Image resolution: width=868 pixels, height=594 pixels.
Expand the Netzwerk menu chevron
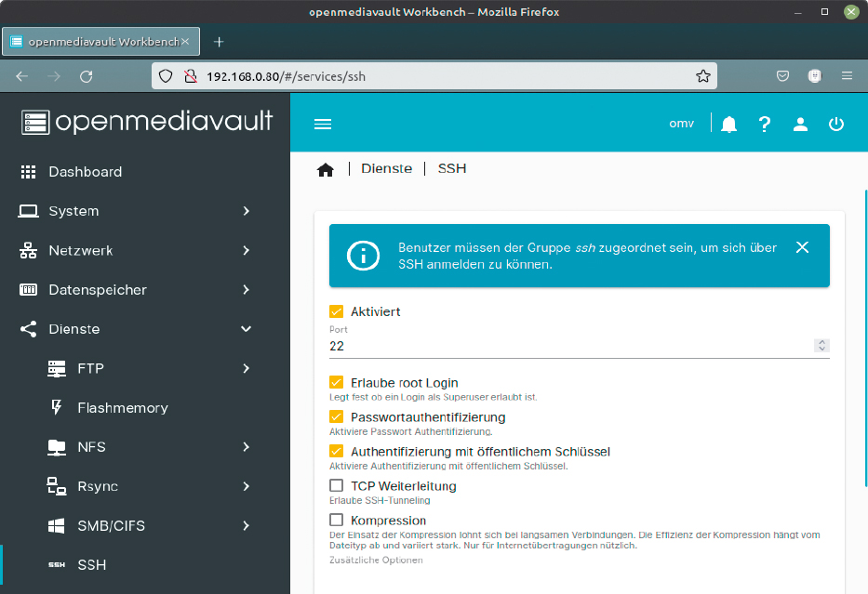247,251
